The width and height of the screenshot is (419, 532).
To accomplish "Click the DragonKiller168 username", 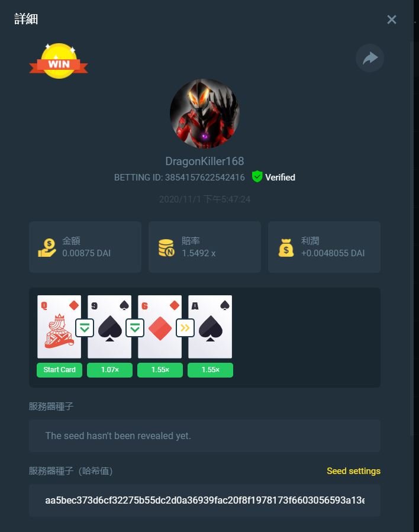I will 205,161.
